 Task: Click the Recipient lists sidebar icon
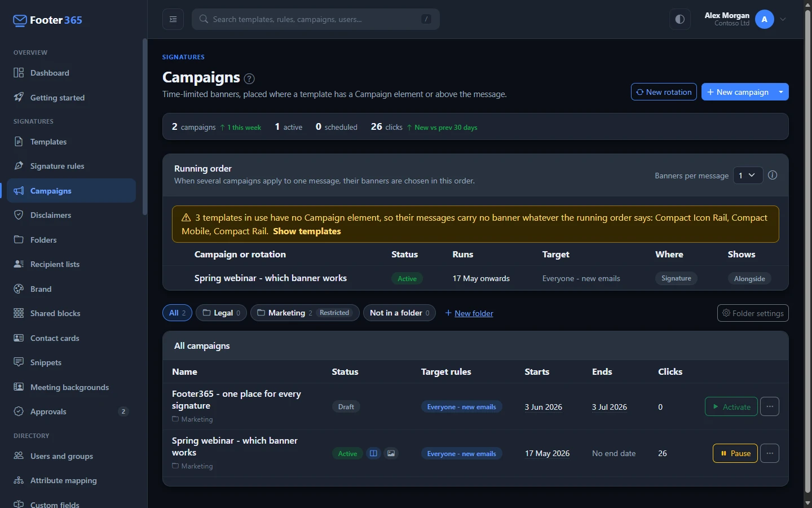19,264
